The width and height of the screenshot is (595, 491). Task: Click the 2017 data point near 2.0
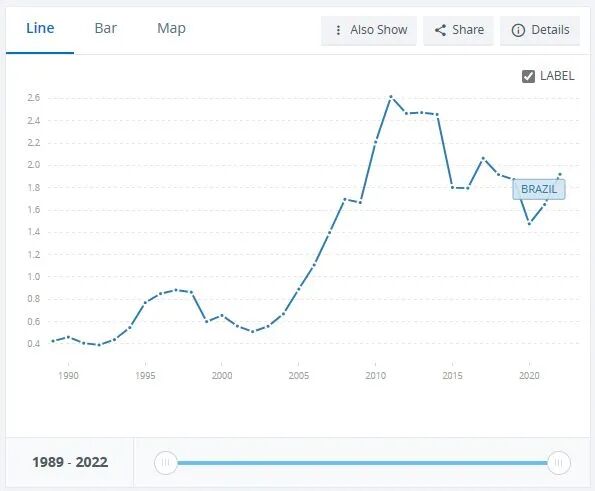tap(483, 158)
